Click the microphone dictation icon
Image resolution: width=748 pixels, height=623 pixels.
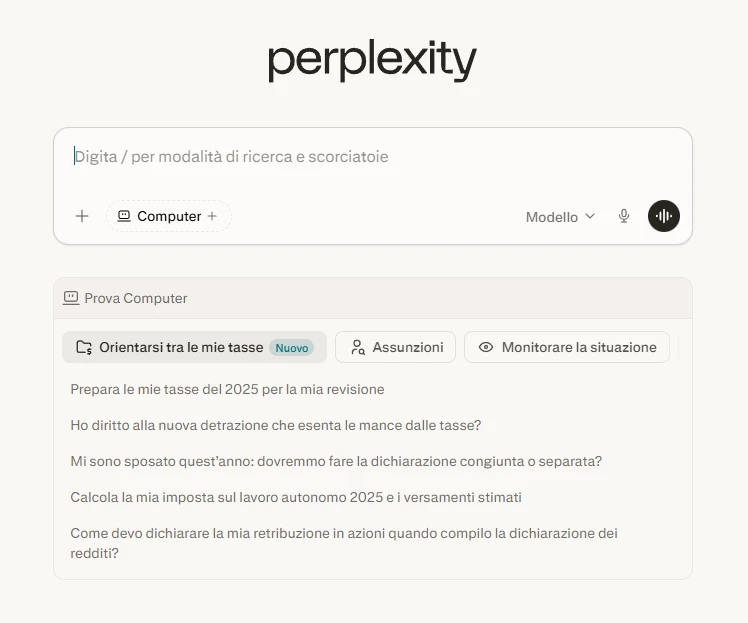[624, 216]
